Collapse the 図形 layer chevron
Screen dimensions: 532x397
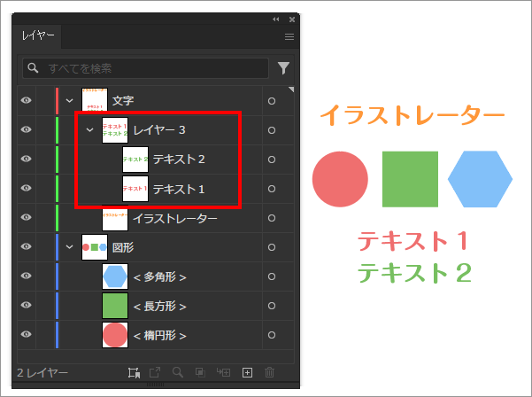[69, 247]
